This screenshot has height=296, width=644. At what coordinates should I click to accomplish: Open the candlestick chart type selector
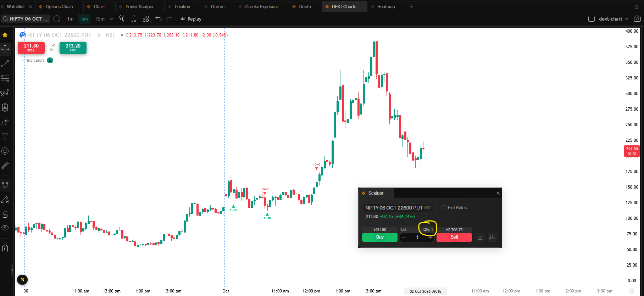(122, 19)
